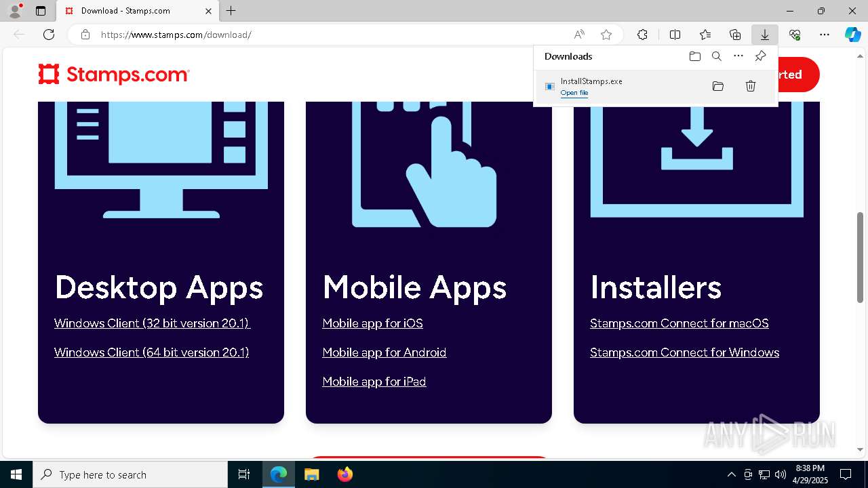Open volume control in system tray

click(781, 474)
